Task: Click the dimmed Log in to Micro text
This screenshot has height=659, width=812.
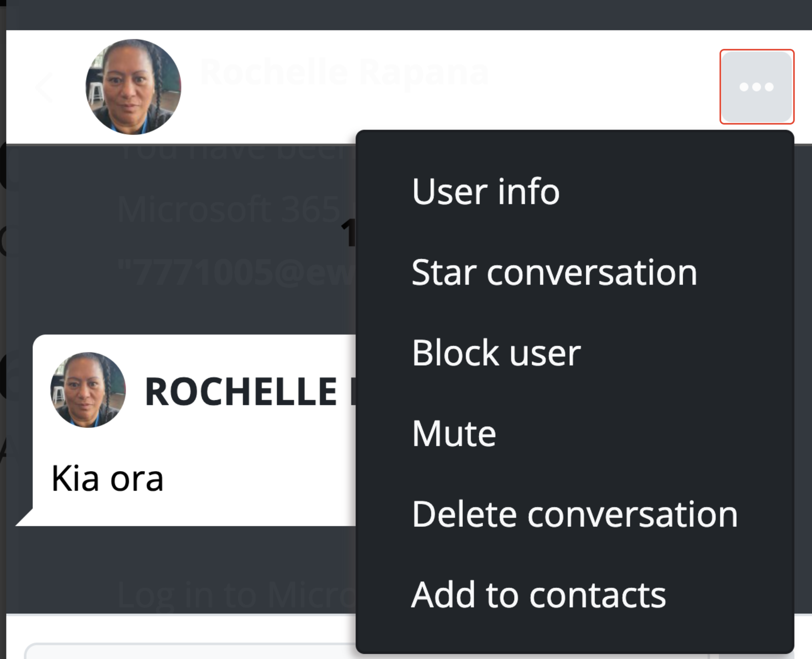Action: click(236, 596)
